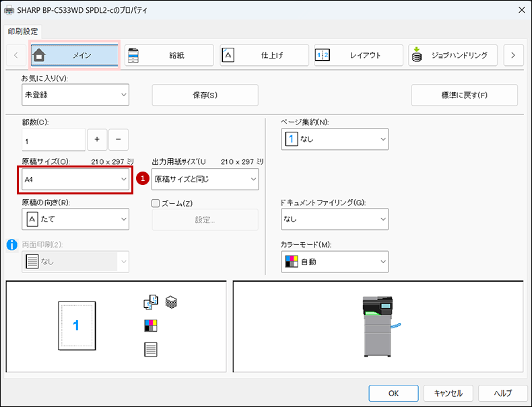Click 標準に戻す(F) to reset defaults
This screenshot has width=532, height=407.
[464, 95]
